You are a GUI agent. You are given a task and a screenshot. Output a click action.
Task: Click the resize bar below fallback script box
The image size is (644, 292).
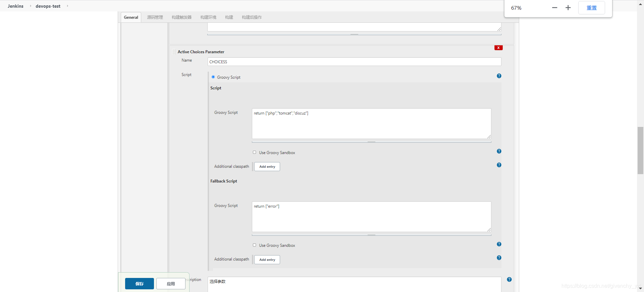click(x=371, y=235)
